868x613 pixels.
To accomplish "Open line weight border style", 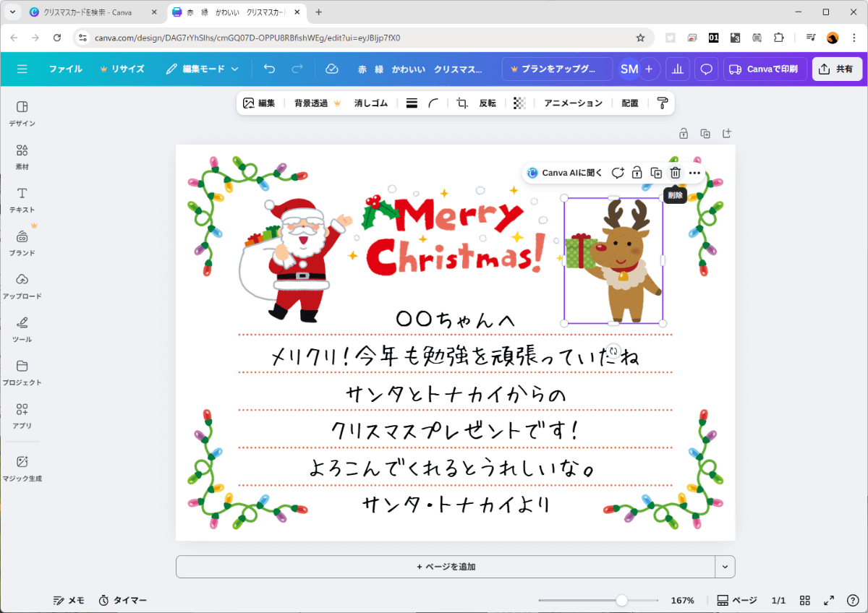I will [412, 103].
